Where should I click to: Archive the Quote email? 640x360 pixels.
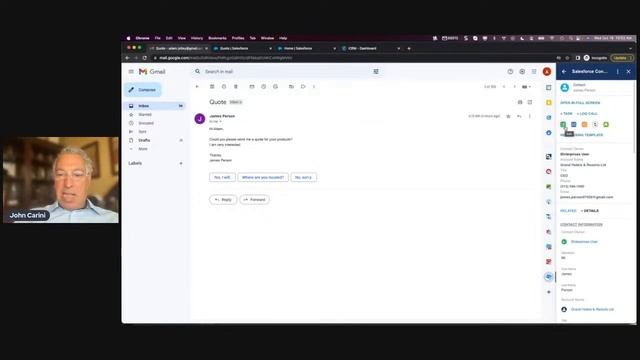(212, 87)
